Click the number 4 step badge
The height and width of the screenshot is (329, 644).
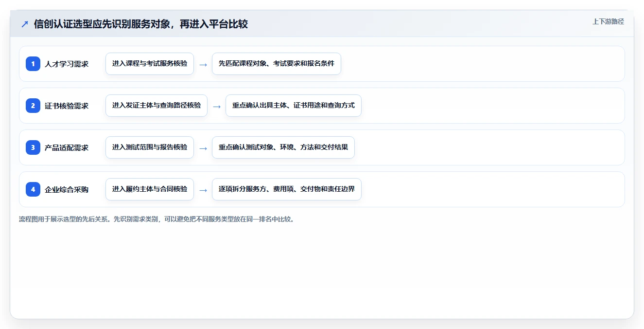[x=33, y=189]
